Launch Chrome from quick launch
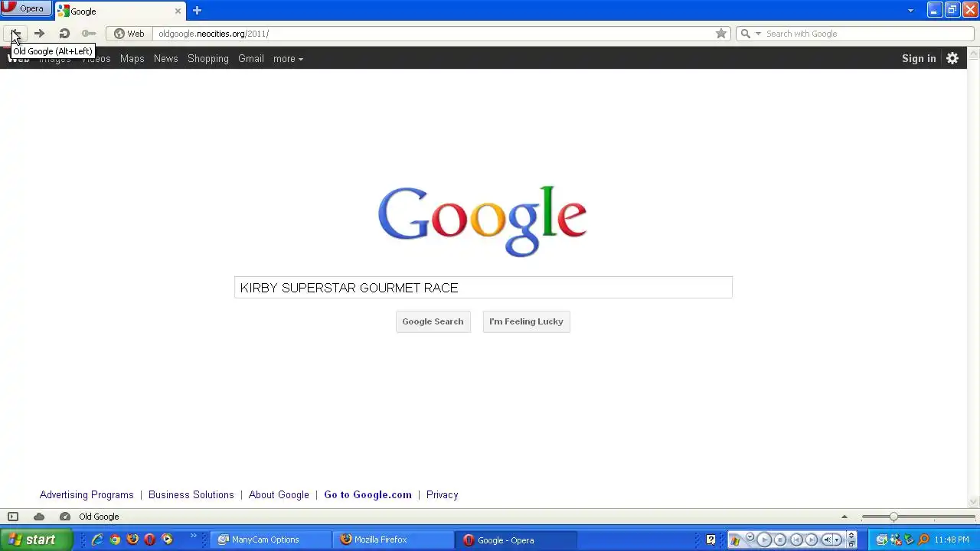980x551 pixels. pos(115,540)
